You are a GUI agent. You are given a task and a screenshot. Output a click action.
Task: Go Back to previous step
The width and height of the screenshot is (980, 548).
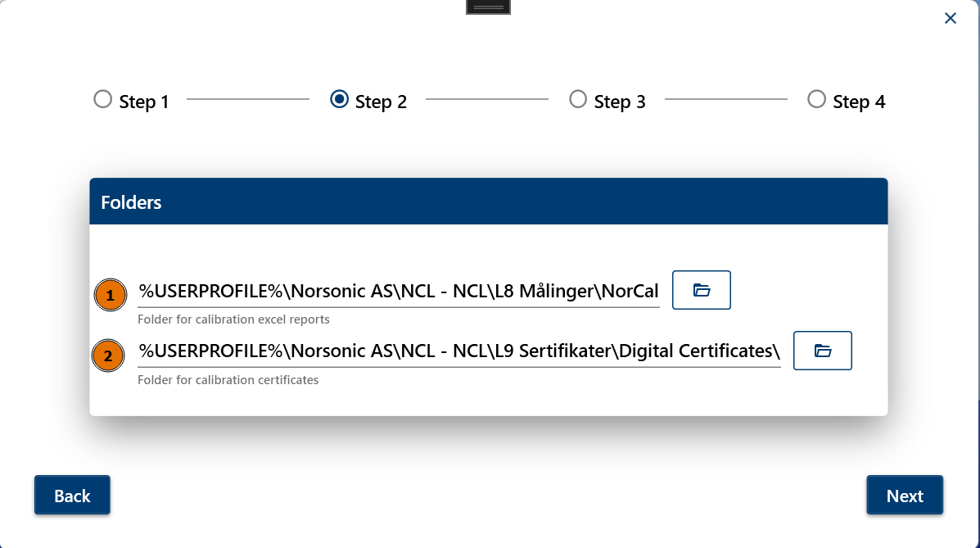(72, 495)
